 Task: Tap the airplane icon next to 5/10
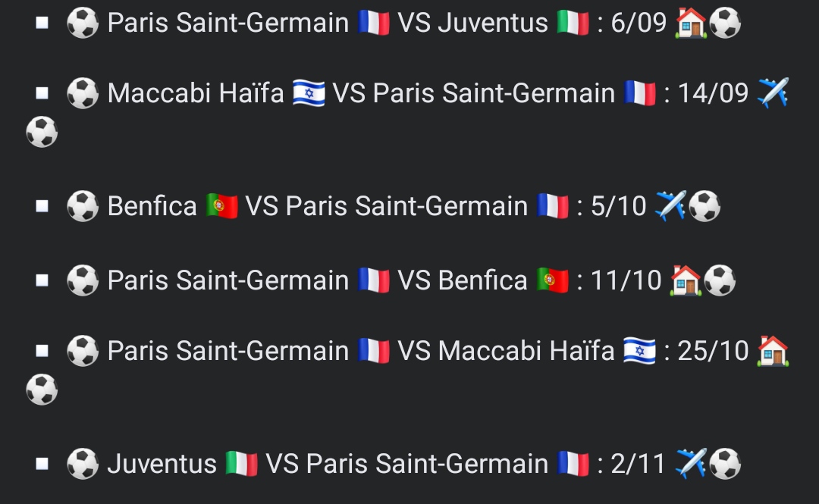(670, 205)
